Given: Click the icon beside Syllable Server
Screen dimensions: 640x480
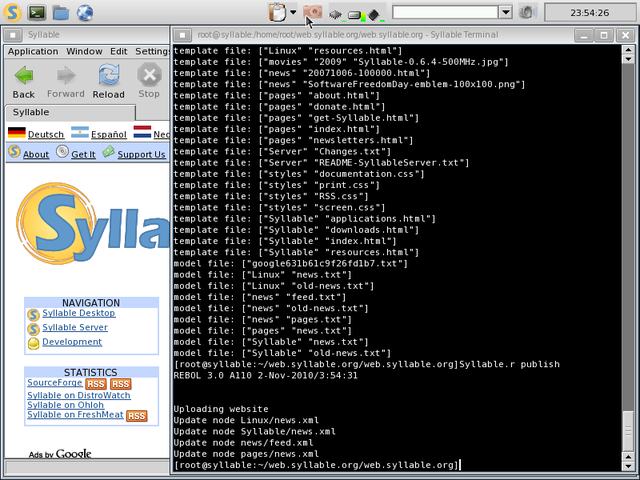Looking at the screenshot, I should [x=33, y=329].
